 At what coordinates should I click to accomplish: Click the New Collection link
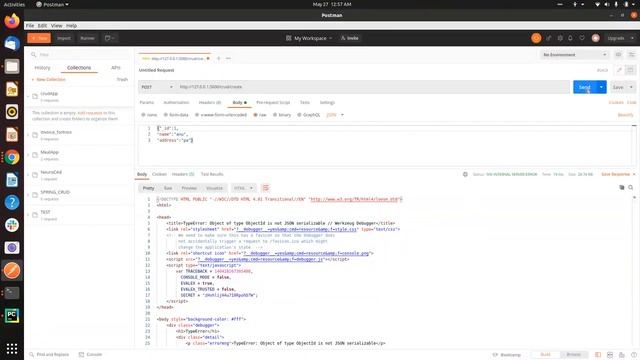pyautogui.click(x=49, y=79)
